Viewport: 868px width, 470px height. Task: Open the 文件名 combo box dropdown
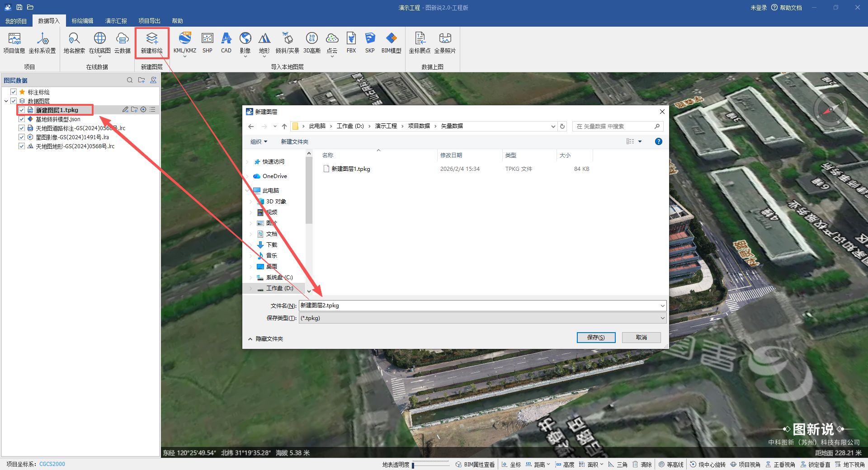[662, 305]
